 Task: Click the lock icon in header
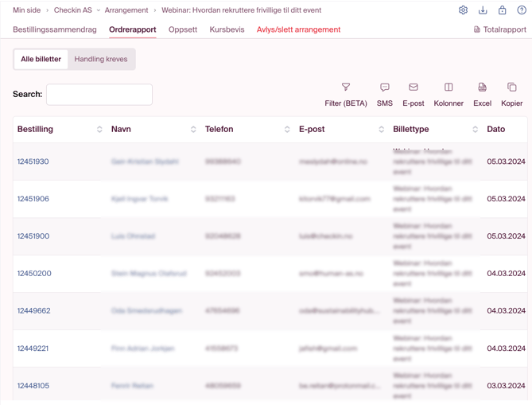[x=502, y=10]
